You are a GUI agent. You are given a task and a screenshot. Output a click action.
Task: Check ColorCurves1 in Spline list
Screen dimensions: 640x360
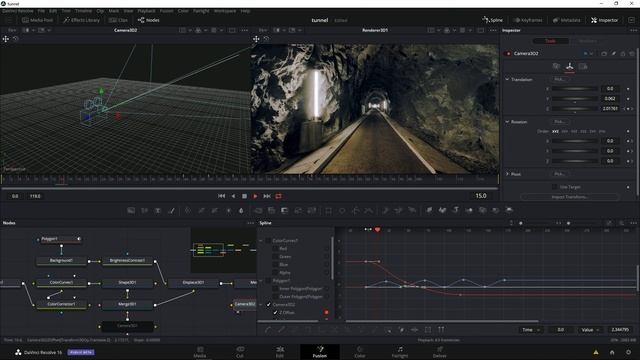coord(268,241)
